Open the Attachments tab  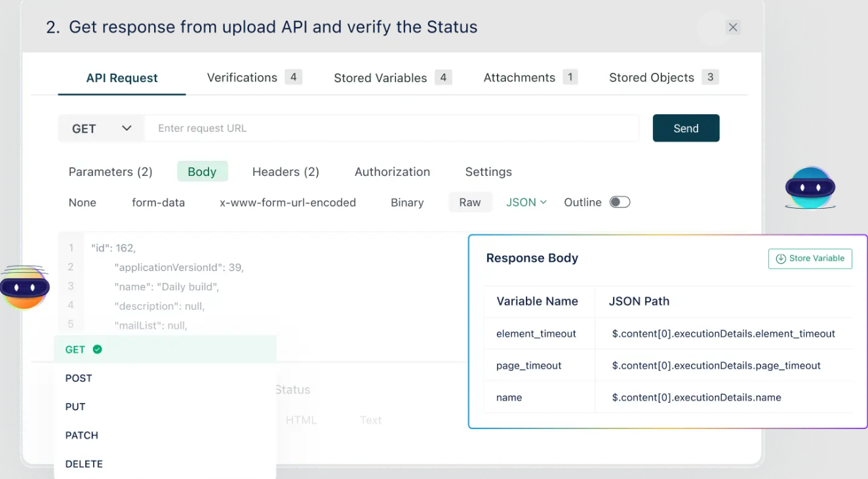(x=519, y=77)
